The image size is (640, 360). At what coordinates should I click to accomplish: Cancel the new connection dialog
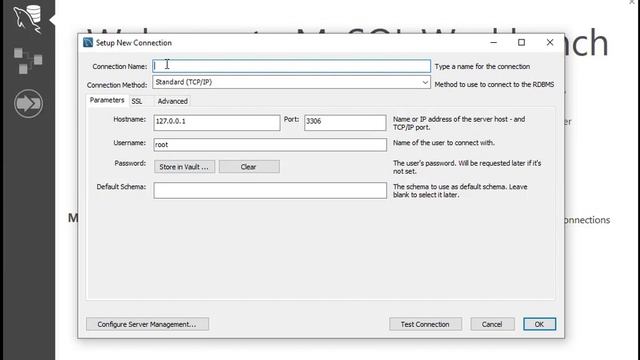click(x=492, y=324)
